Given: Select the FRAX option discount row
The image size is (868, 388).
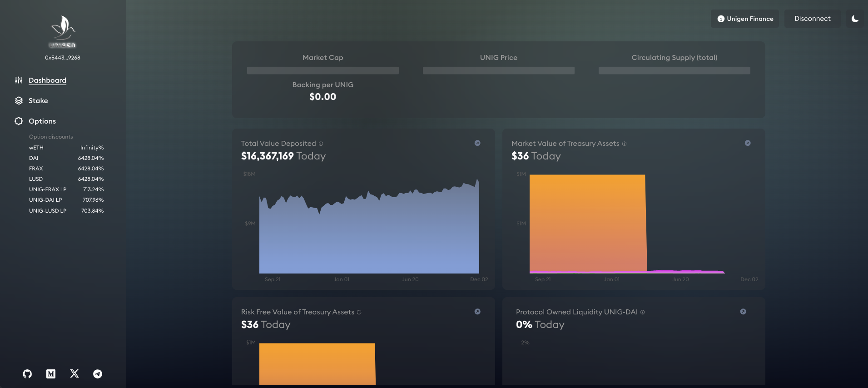Looking at the screenshot, I should point(66,169).
